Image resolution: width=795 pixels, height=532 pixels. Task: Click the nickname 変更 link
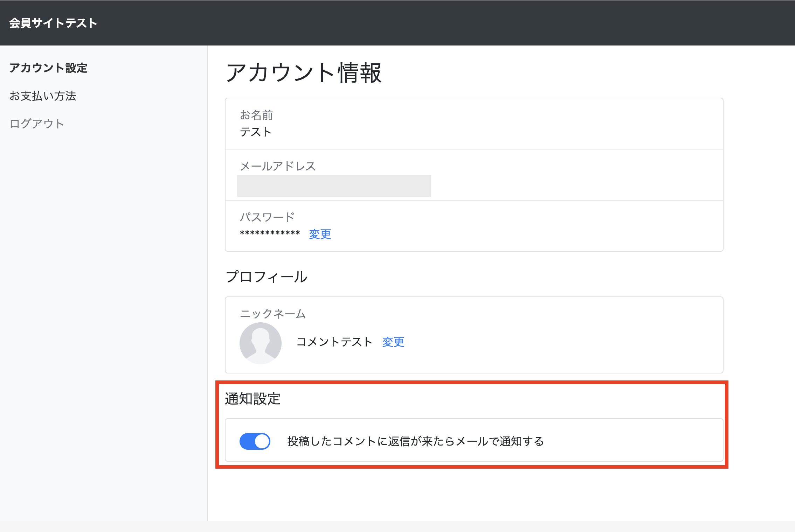[x=393, y=342]
